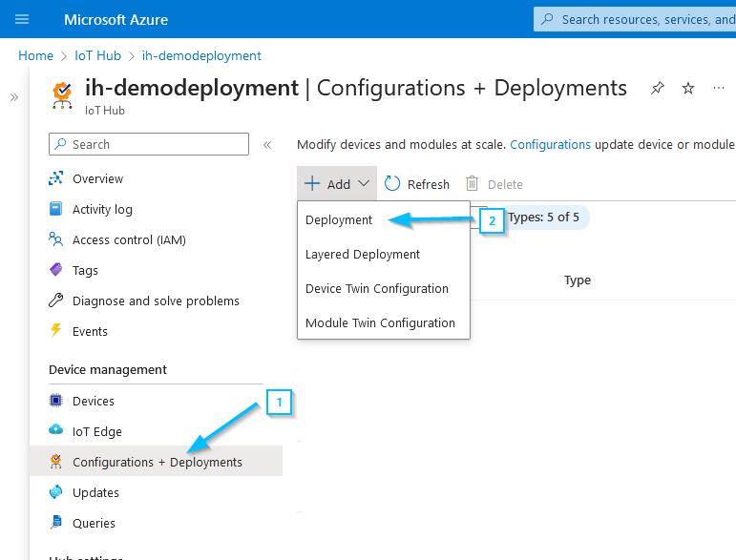Select Deployment from the Add menu

(339, 219)
